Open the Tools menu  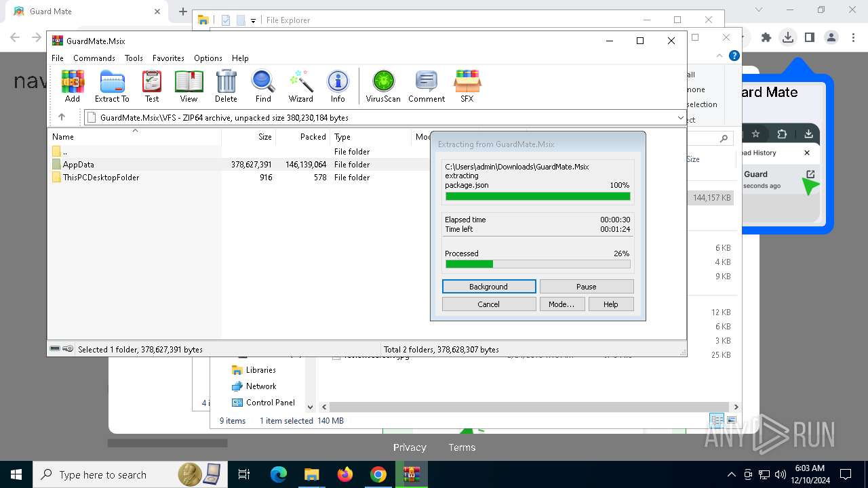[134, 58]
